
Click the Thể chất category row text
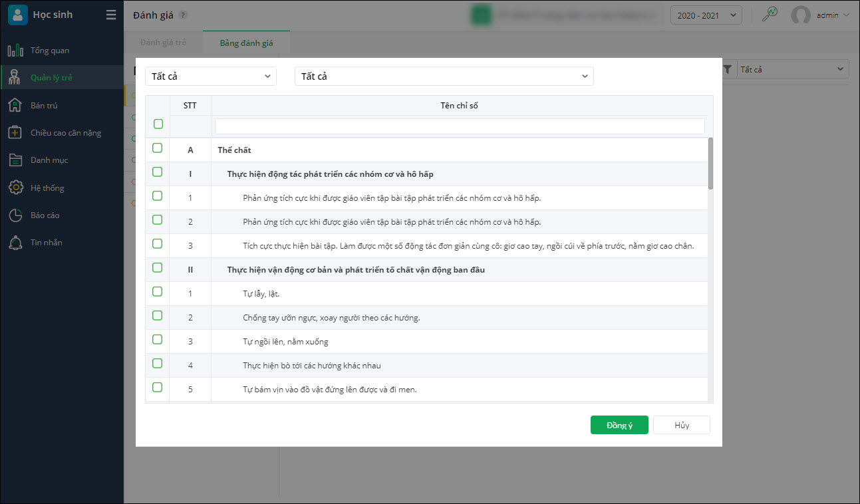234,150
